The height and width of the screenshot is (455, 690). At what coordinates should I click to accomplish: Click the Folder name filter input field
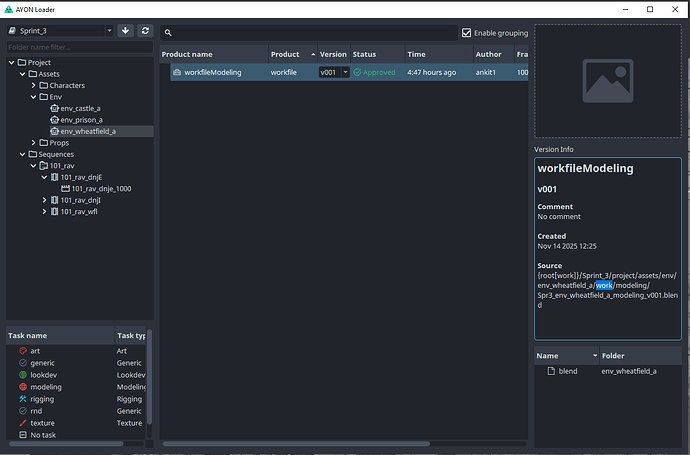[x=78, y=47]
